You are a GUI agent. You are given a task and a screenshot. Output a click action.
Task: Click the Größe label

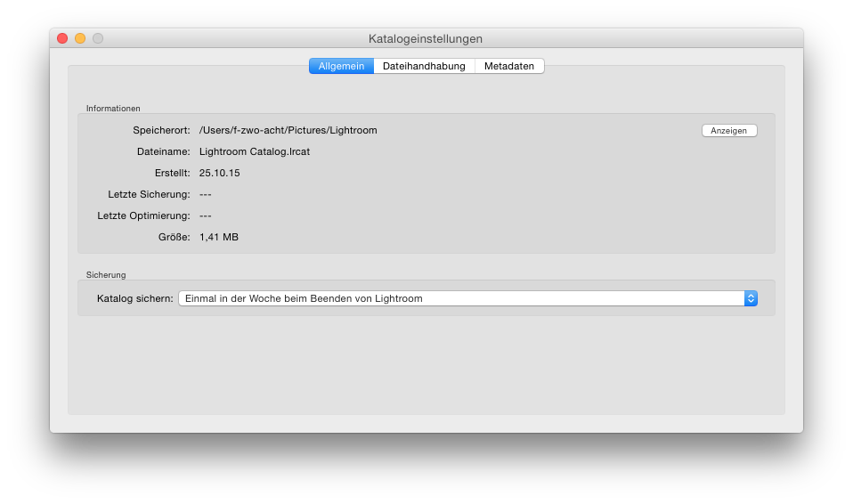click(175, 237)
